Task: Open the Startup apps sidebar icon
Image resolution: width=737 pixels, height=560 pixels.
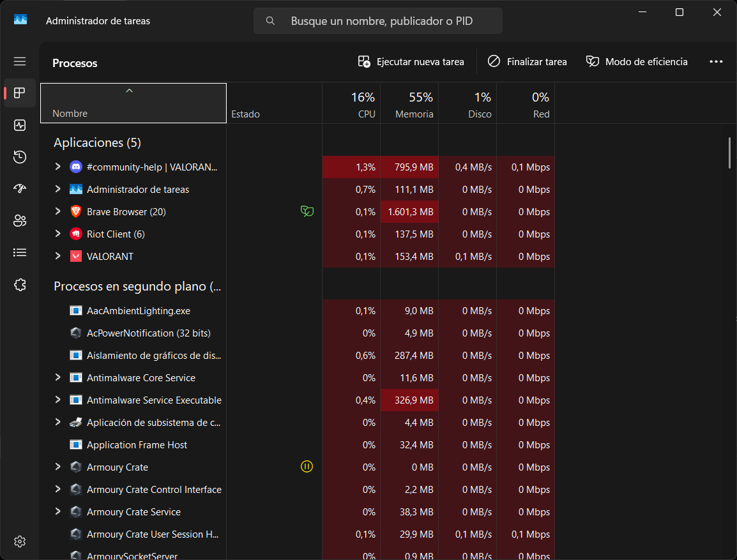Action: click(20, 189)
